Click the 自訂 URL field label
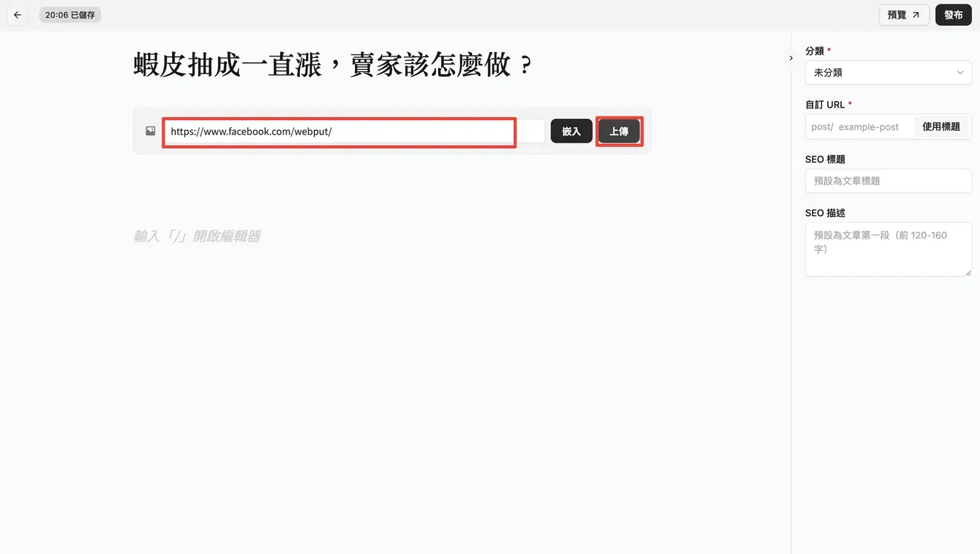 pos(825,105)
